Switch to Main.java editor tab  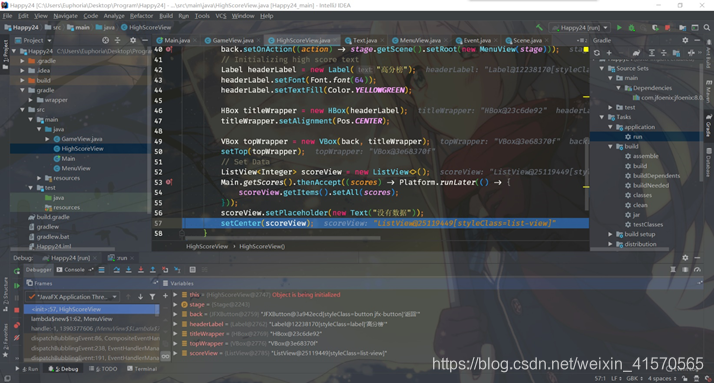(177, 41)
